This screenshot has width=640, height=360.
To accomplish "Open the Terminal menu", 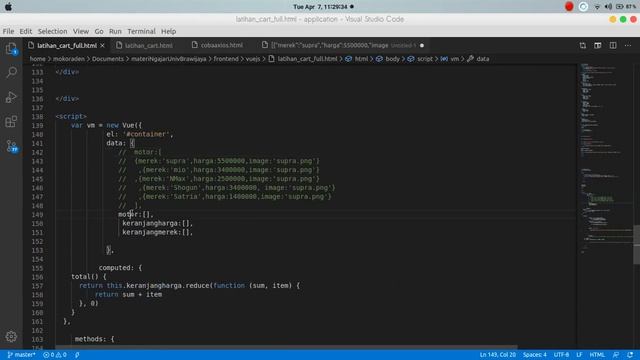I will click(x=141, y=31).
